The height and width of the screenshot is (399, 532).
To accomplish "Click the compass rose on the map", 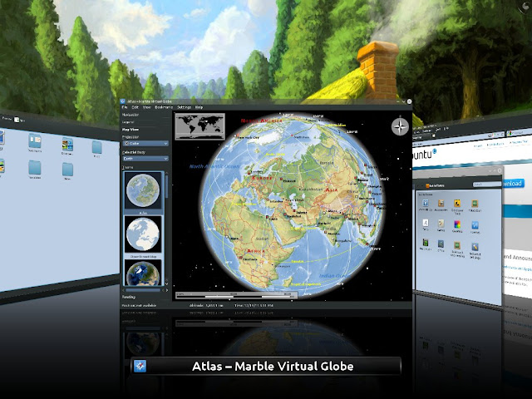I will 400,127.
